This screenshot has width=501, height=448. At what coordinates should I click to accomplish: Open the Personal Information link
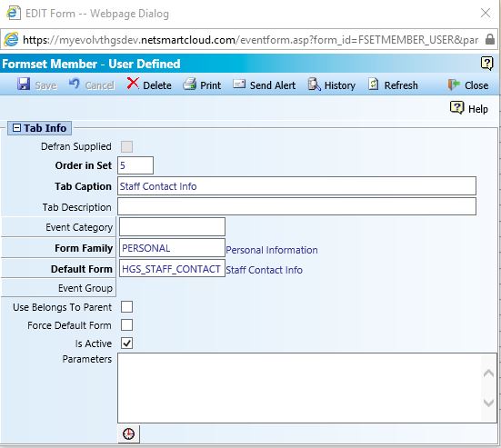tap(272, 250)
